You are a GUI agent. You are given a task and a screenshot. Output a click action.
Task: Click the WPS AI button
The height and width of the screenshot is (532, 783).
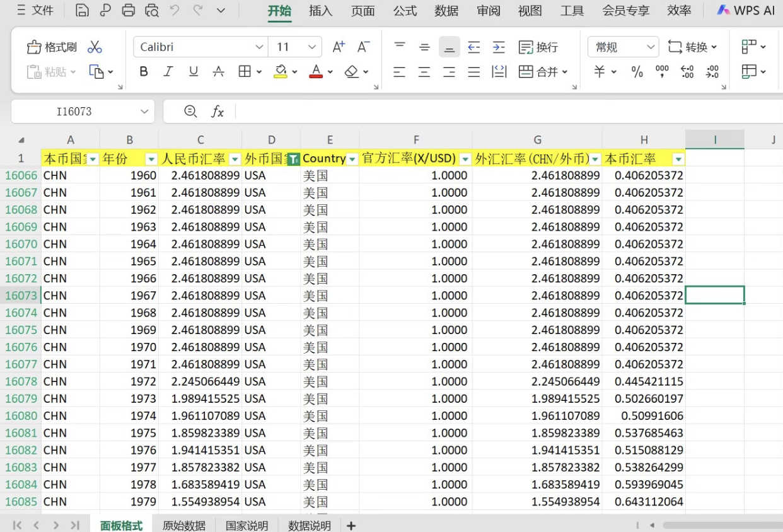click(745, 10)
